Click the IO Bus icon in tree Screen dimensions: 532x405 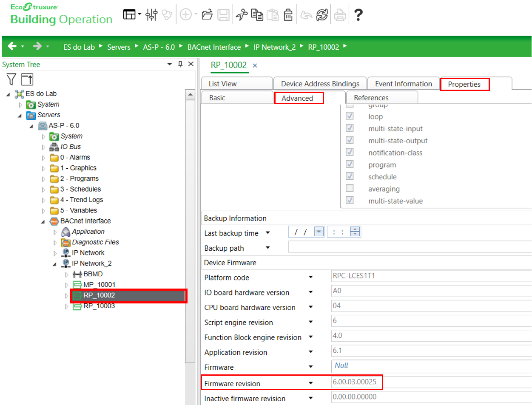pos(54,147)
